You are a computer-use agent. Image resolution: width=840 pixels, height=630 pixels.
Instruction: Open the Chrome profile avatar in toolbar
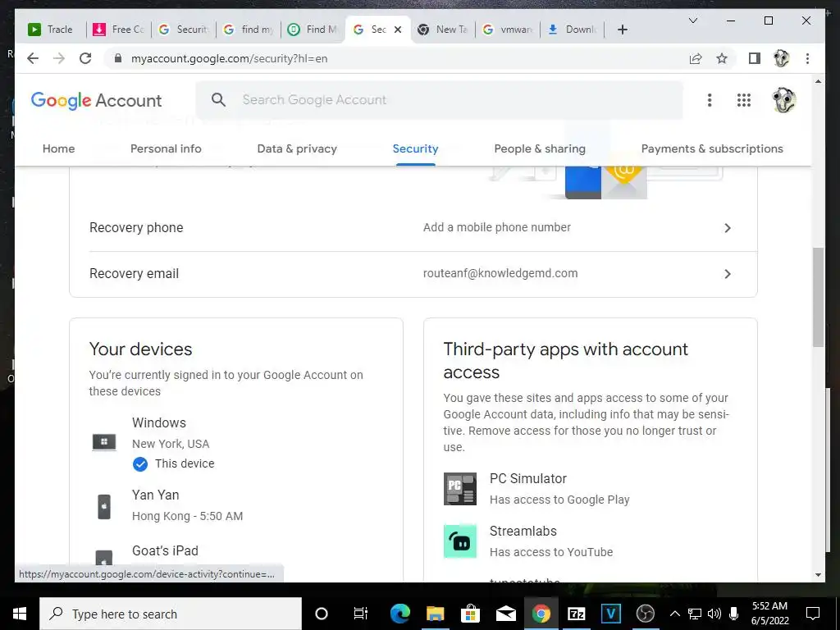click(x=782, y=58)
